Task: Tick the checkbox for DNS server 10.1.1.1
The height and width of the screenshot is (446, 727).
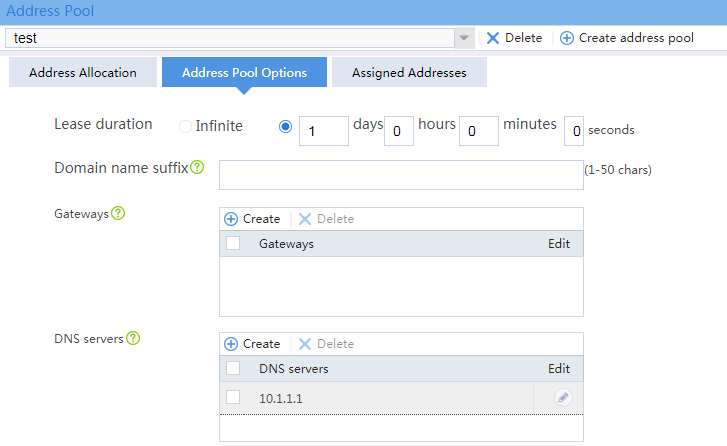Action: tap(233, 397)
